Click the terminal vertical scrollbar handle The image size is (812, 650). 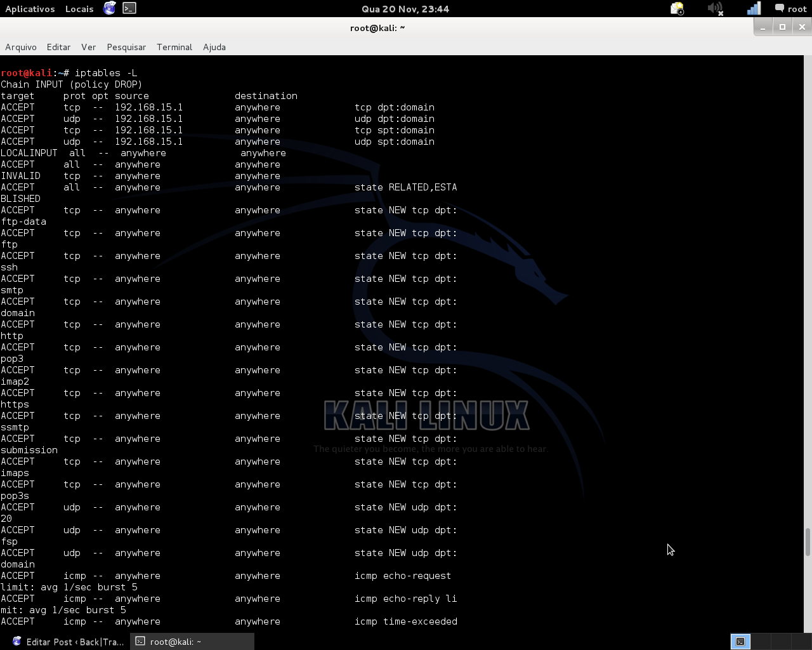[808, 541]
